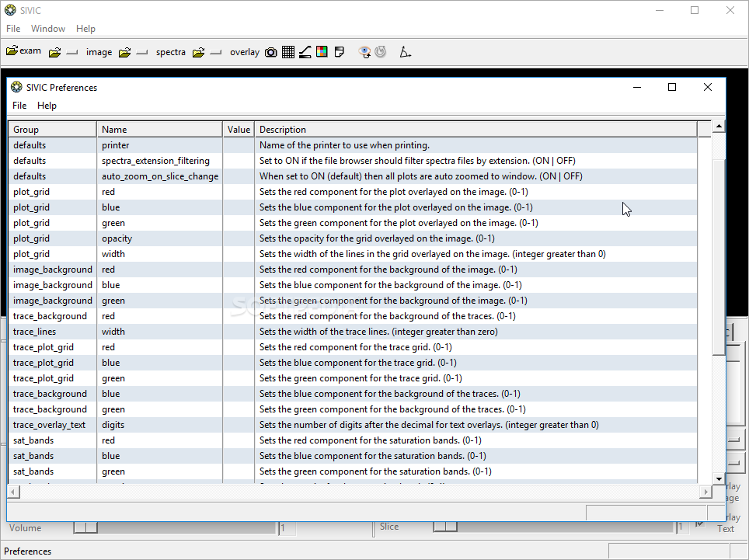Take a screenshot with camera icon
The image size is (749, 560).
[271, 52]
